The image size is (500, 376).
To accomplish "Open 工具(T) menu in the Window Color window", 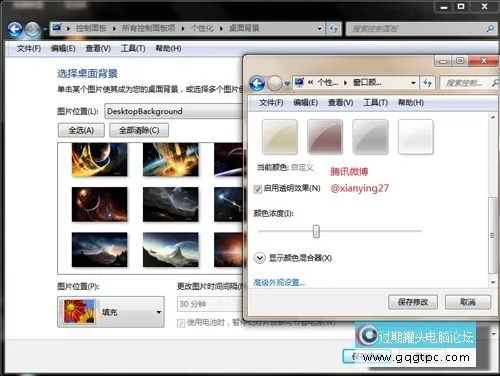I will [376, 103].
